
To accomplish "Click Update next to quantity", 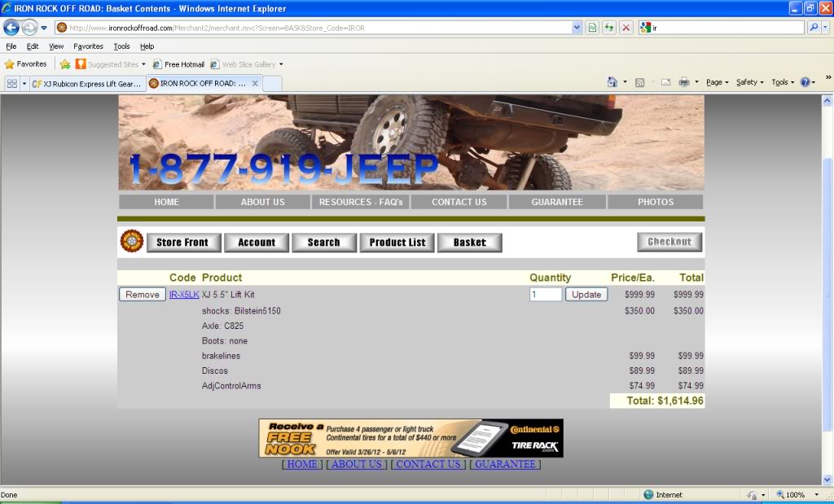I will (x=586, y=295).
